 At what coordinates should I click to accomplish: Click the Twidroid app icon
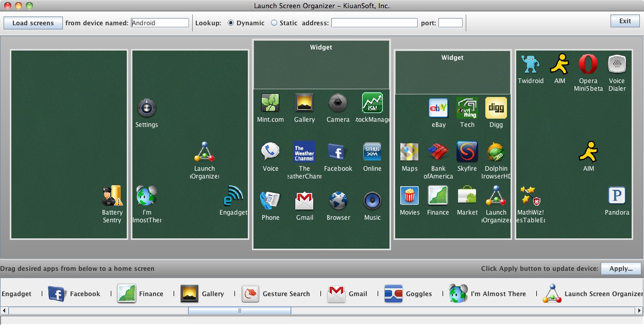[530, 64]
